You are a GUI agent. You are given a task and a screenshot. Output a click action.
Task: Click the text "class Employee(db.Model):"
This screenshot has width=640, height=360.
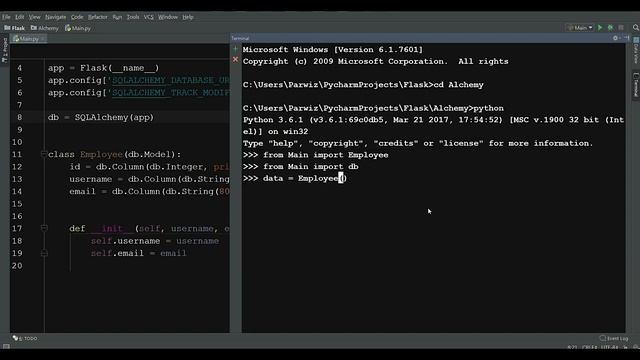[114, 155]
